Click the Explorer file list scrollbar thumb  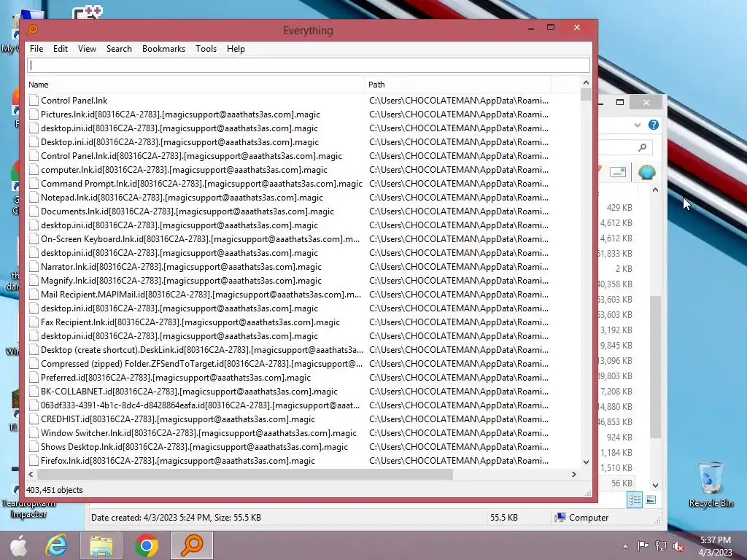coord(656,367)
